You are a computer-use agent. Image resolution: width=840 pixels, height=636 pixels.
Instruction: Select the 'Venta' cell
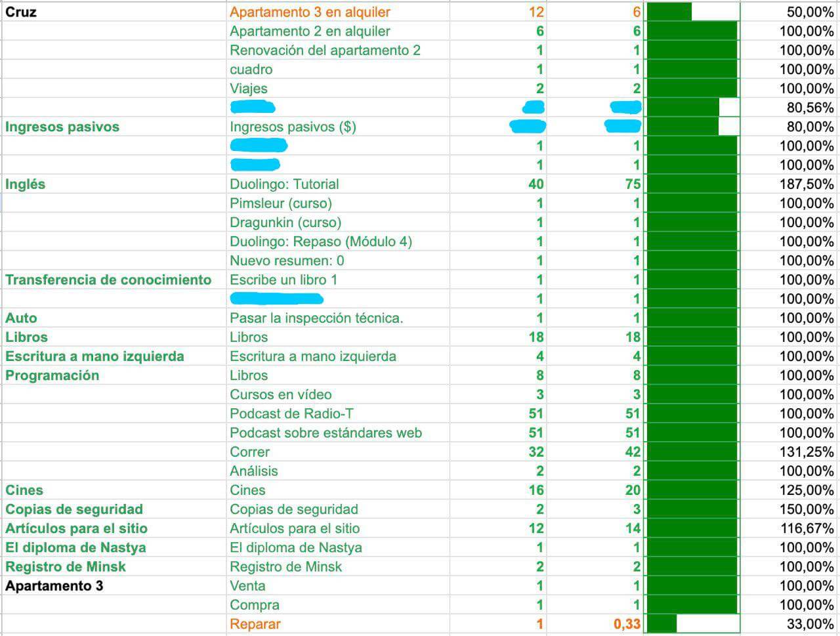(338, 585)
